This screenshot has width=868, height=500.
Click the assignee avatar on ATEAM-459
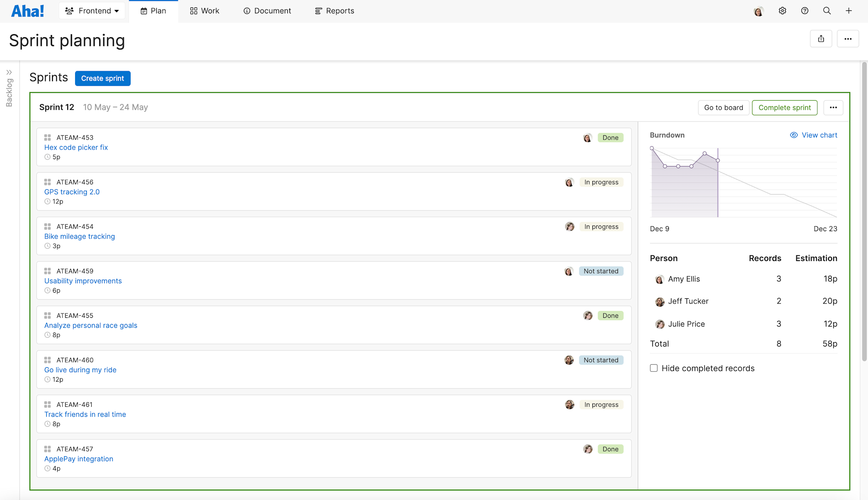click(x=569, y=271)
